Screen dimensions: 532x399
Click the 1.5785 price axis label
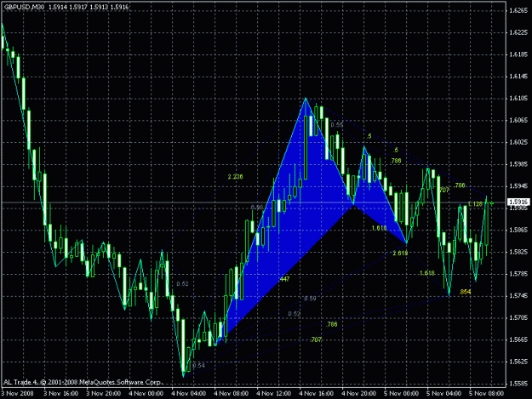(518, 274)
